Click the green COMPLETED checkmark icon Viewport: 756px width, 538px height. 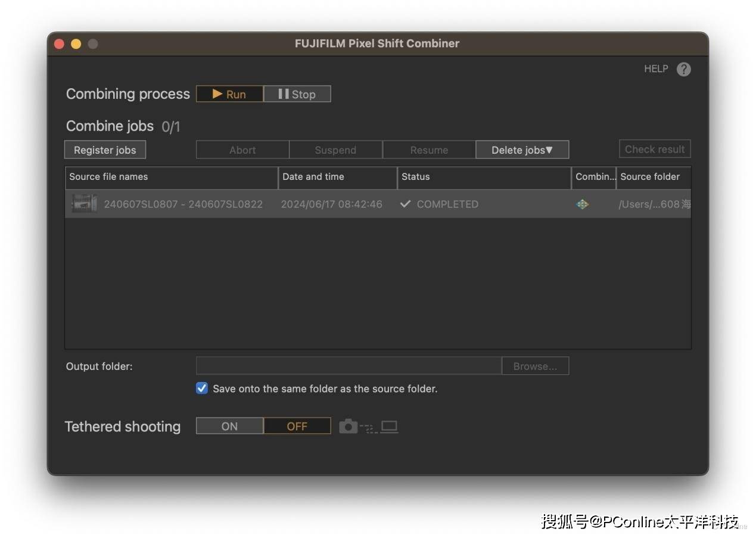click(x=406, y=204)
